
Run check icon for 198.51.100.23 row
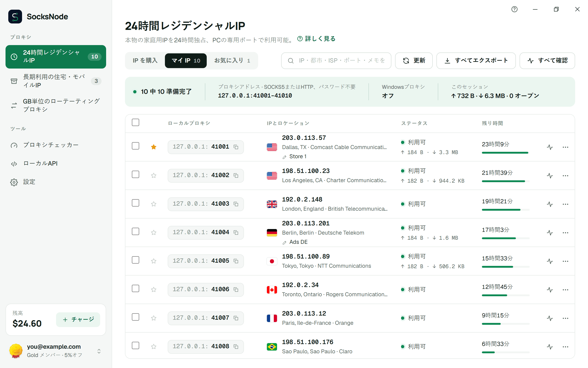coord(550,175)
